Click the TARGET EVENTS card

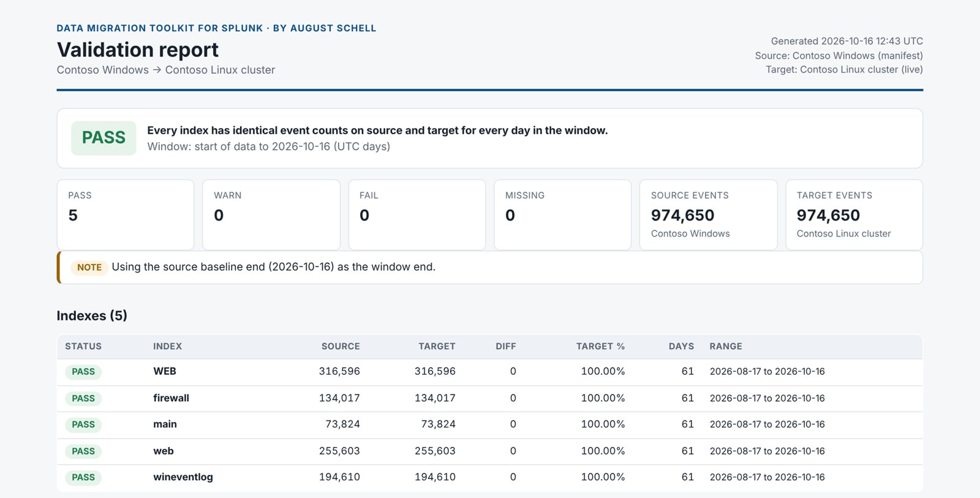click(854, 214)
